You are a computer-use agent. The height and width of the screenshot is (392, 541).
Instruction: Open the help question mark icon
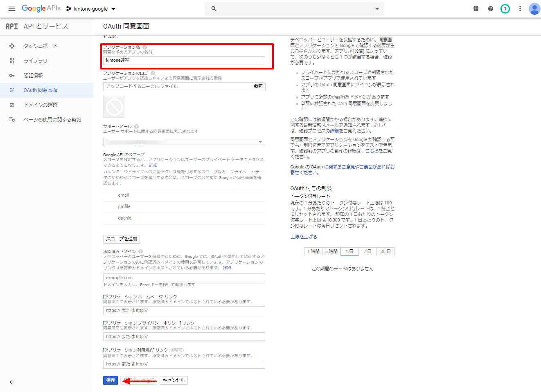point(491,9)
